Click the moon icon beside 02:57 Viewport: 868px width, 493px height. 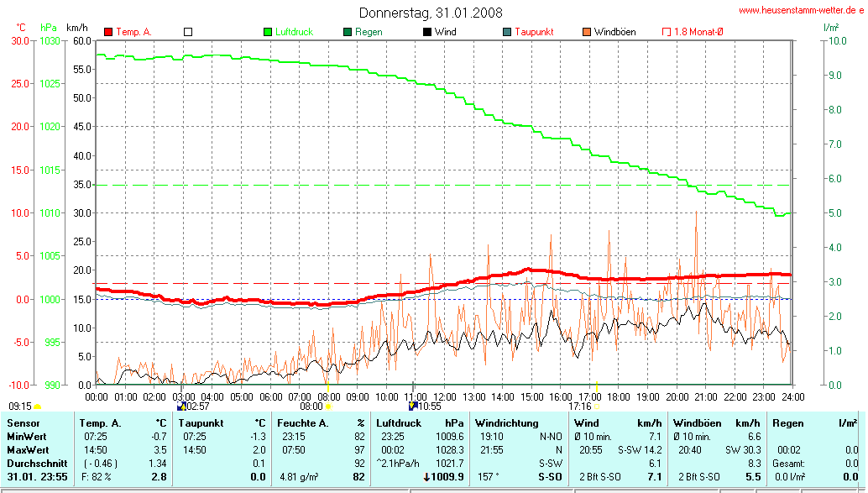[181, 406]
